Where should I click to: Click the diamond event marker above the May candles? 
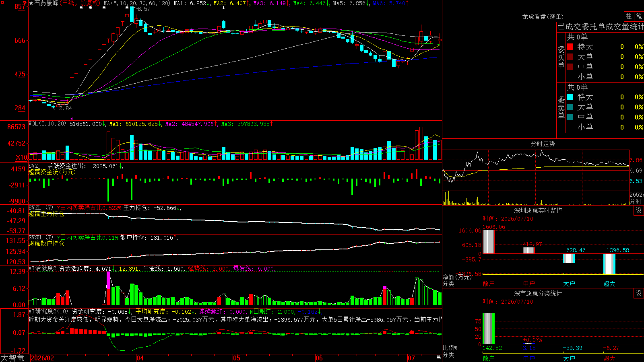(224, 8)
